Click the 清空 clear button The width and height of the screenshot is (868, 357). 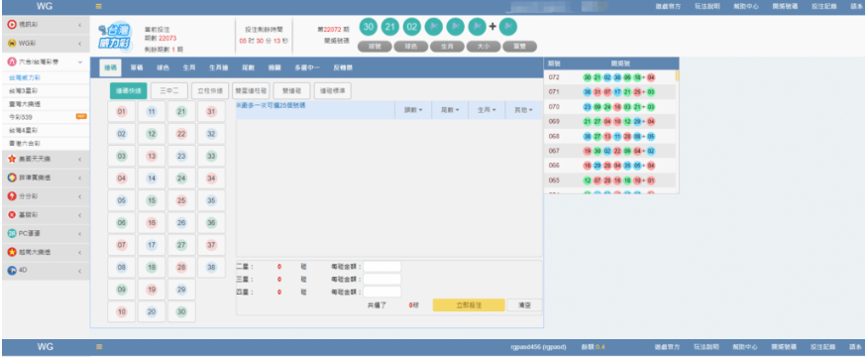point(525,305)
